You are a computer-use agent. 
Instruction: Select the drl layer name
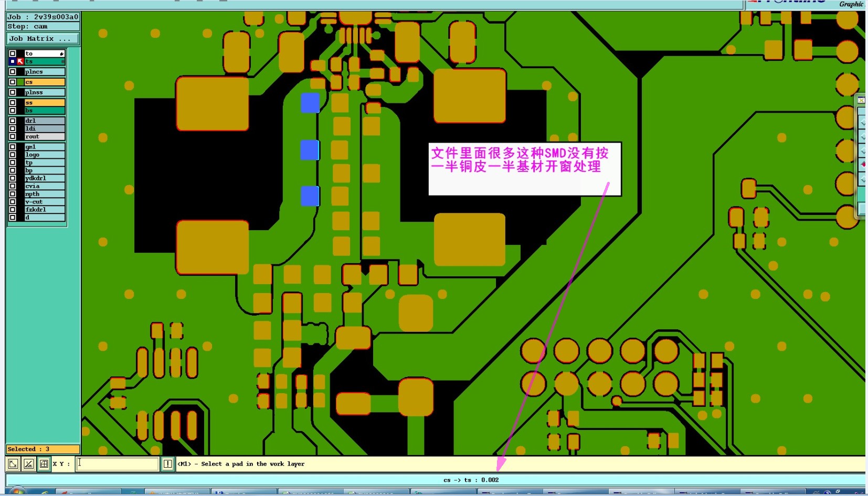pos(45,121)
